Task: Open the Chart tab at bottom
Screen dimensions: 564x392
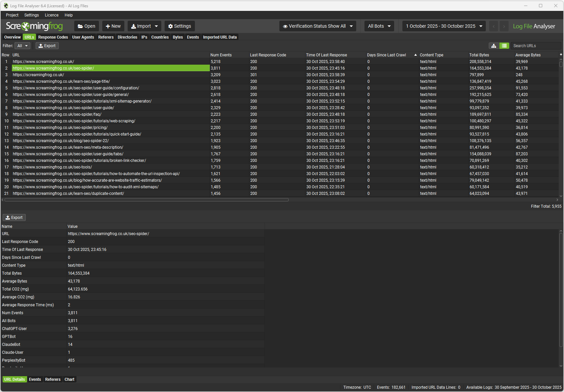Action: 69,379
